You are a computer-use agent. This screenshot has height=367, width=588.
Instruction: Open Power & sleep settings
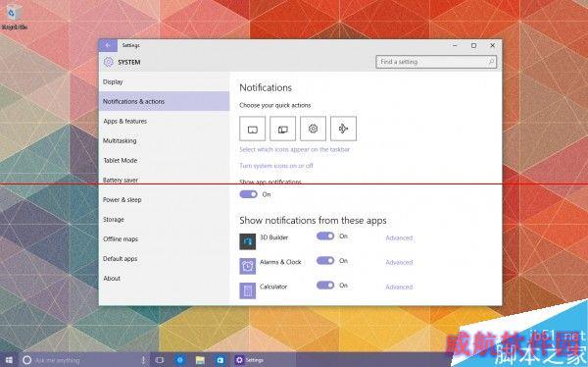tap(165, 199)
